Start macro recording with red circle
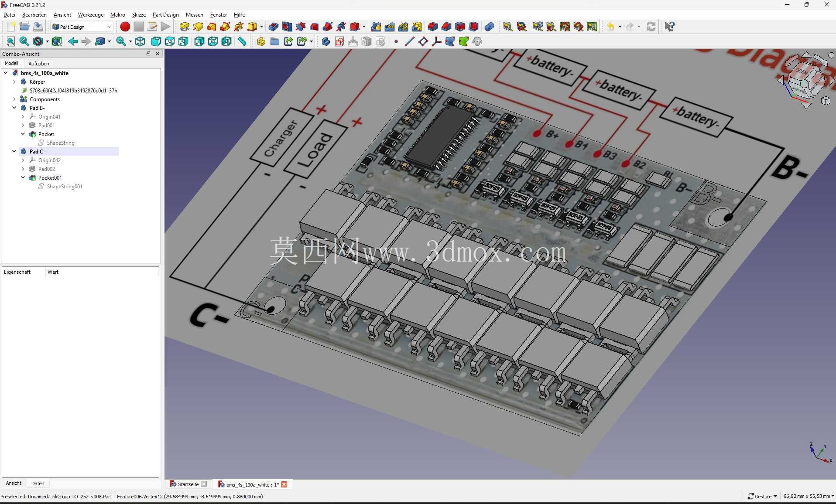This screenshot has height=504, width=836. [125, 27]
